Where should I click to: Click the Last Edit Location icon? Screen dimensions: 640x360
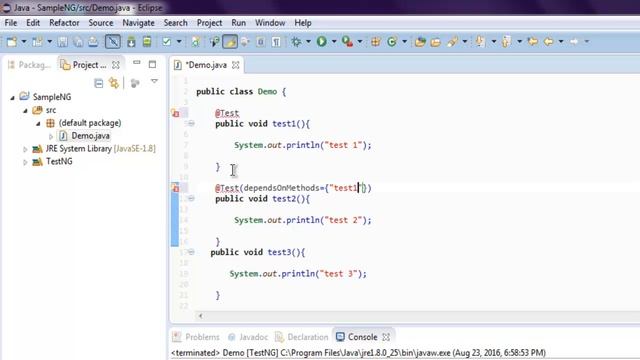532,41
